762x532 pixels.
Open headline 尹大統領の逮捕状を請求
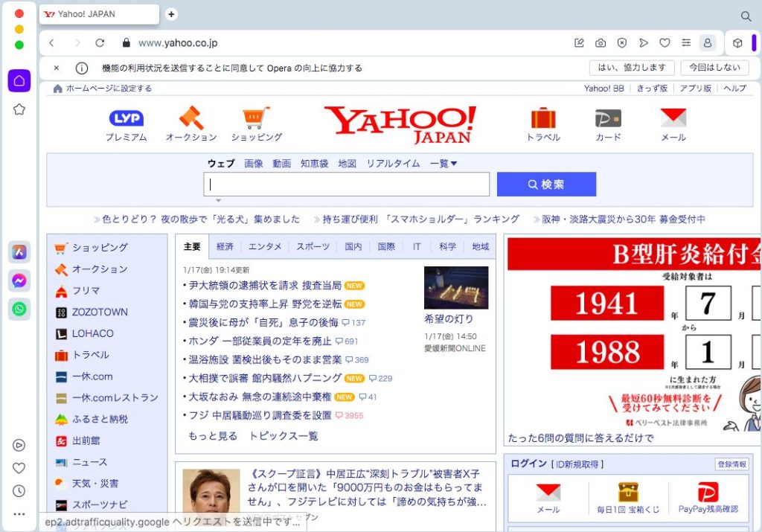[x=265, y=286]
